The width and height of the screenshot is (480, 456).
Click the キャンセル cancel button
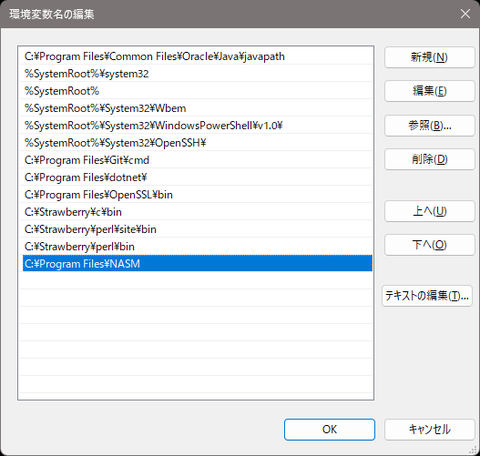429,429
